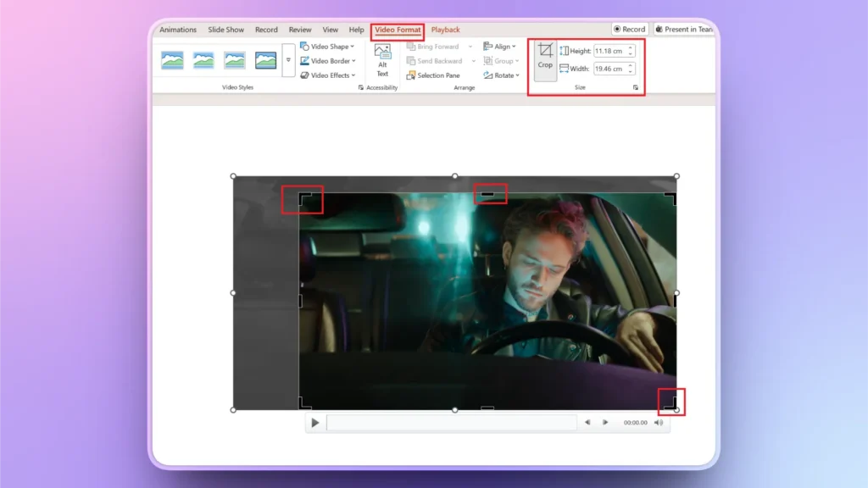Click the video seek progress bar
Viewport: 868px width, 488px height.
pyautogui.click(x=451, y=423)
